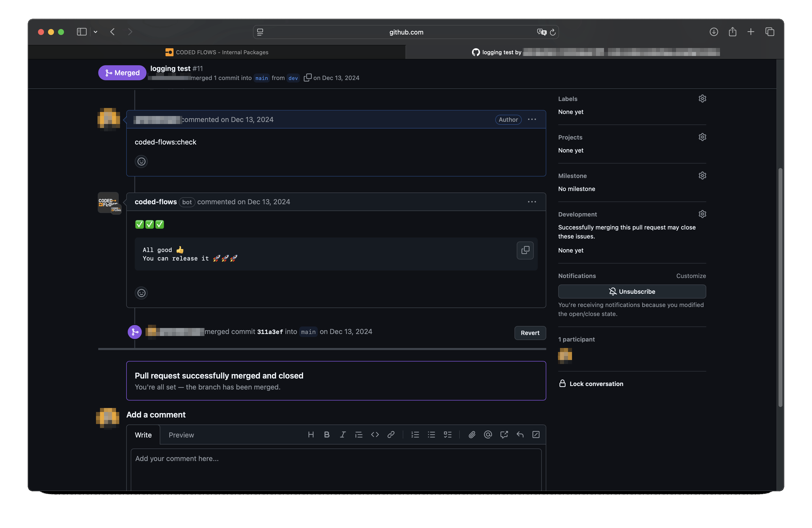Click the Safari sidebar toggle
The image size is (812, 528).
pyautogui.click(x=81, y=32)
